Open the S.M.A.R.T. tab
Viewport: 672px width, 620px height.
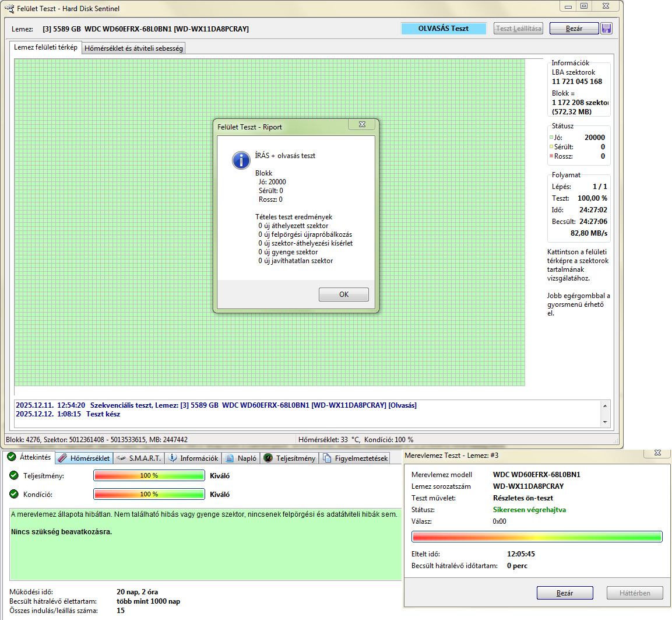click(139, 458)
